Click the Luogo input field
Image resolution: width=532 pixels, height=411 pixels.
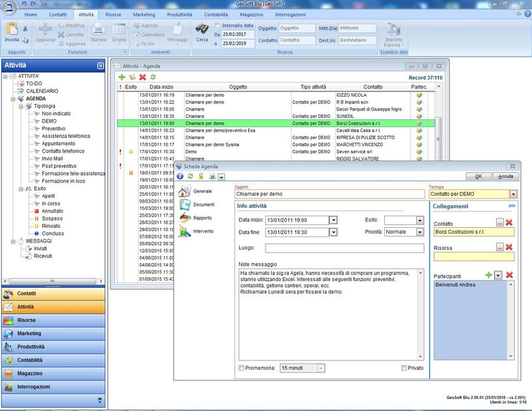click(x=344, y=248)
